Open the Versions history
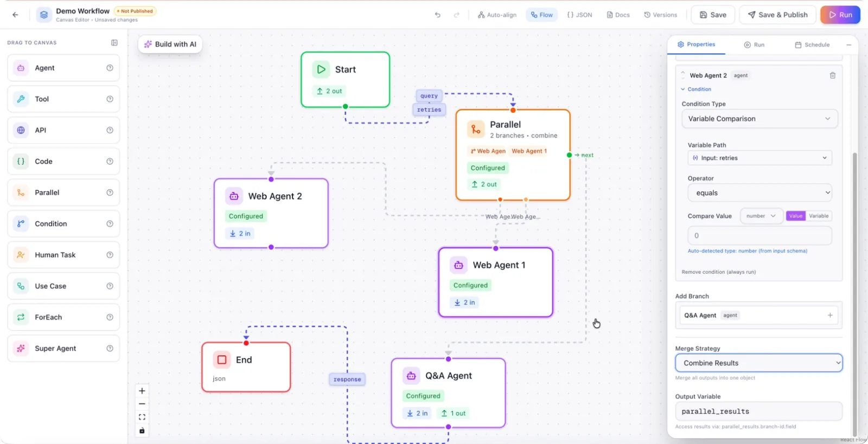 point(660,15)
